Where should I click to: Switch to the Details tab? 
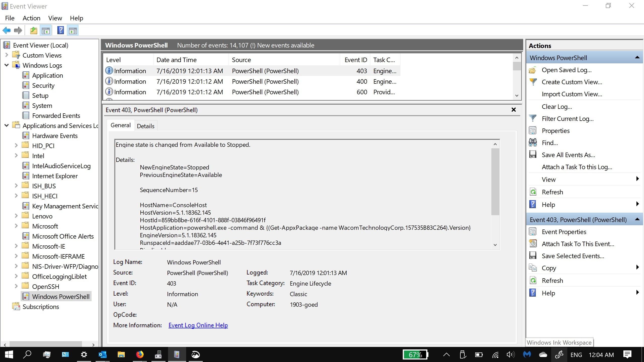click(x=146, y=126)
